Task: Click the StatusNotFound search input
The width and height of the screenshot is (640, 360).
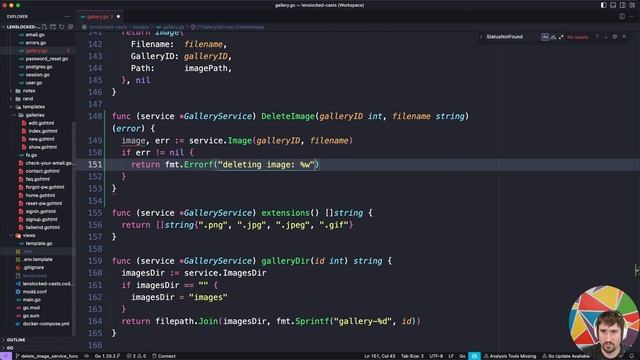Action: 513,37
